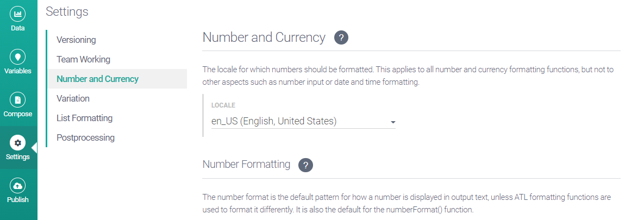The image size is (644, 220).
Task: Click the Number and Currency section heading
Action: (264, 37)
